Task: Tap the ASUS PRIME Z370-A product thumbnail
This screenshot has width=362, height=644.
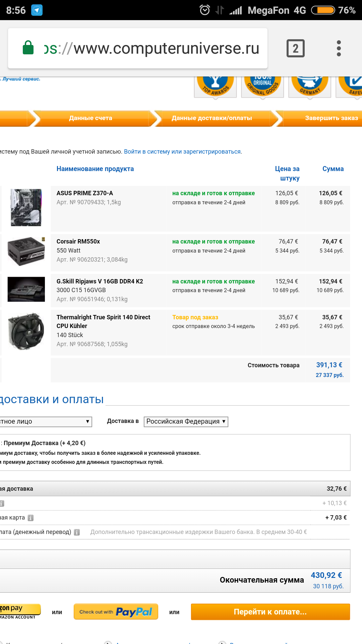Action: (x=26, y=207)
